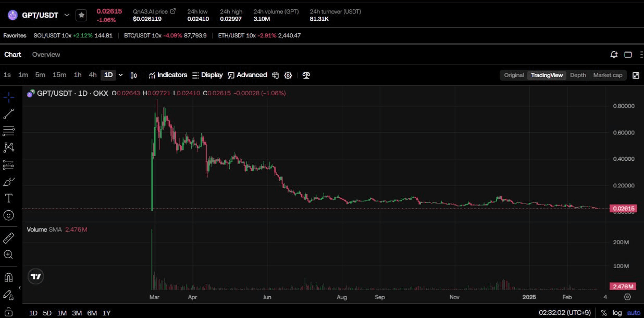Click the GPT token logo

(x=13, y=15)
